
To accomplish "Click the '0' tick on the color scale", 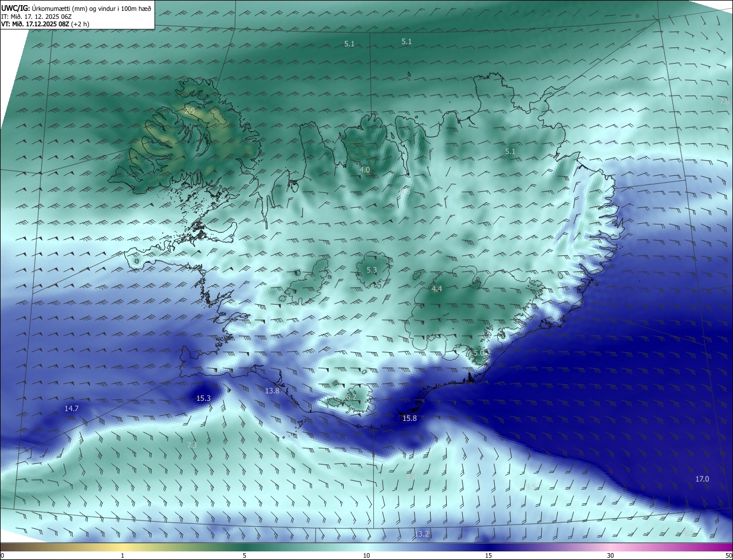I will click(2, 555).
